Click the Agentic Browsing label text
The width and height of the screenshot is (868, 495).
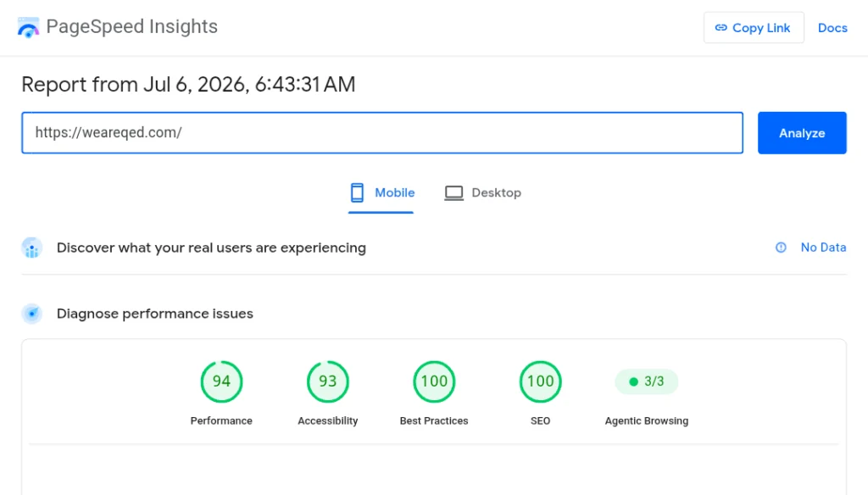coord(647,420)
